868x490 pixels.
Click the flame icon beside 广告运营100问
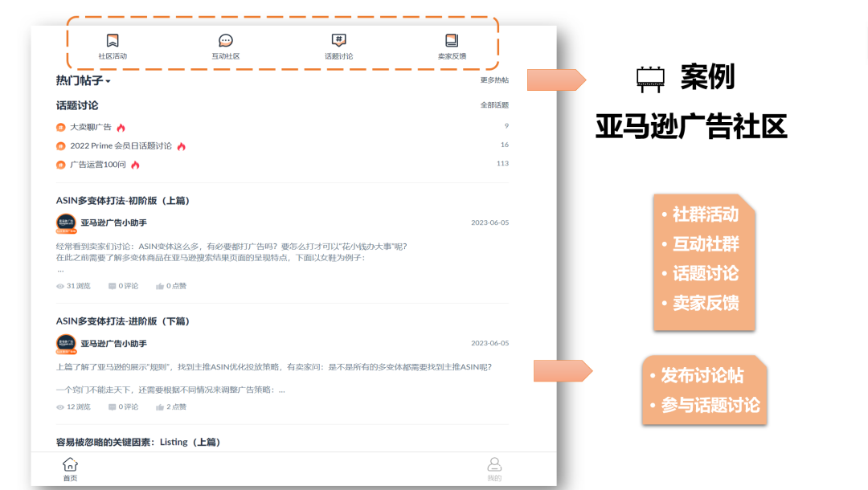(x=135, y=165)
